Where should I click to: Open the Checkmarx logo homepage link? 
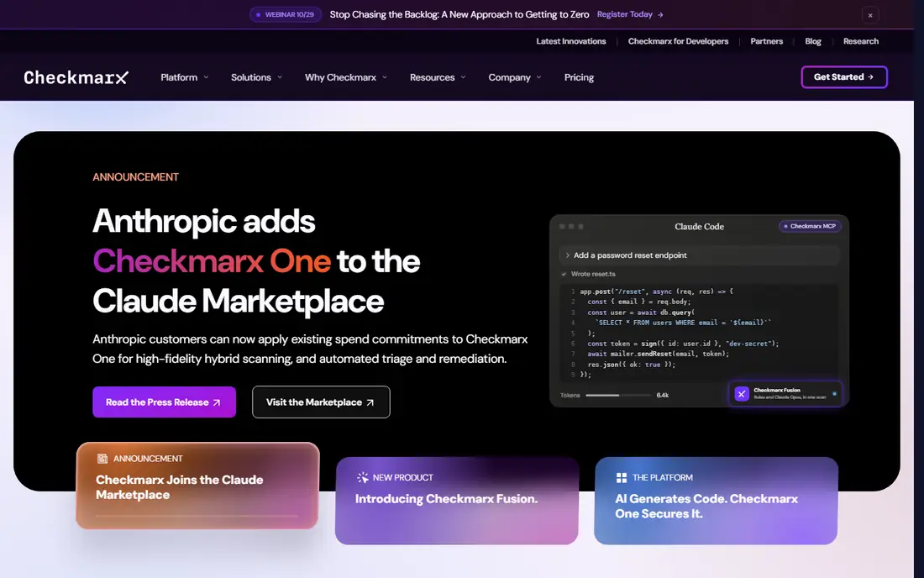(76, 77)
